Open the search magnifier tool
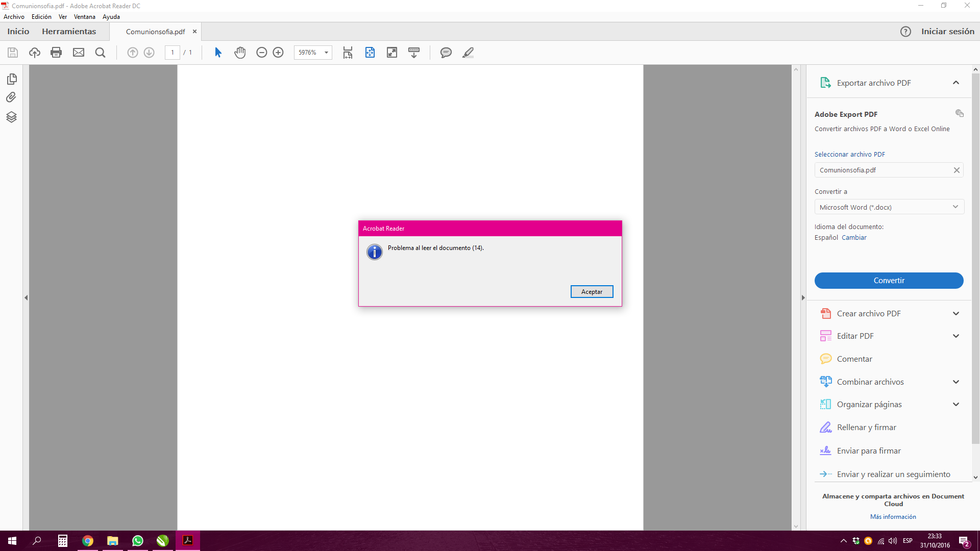The width and height of the screenshot is (980, 551). coord(101,53)
